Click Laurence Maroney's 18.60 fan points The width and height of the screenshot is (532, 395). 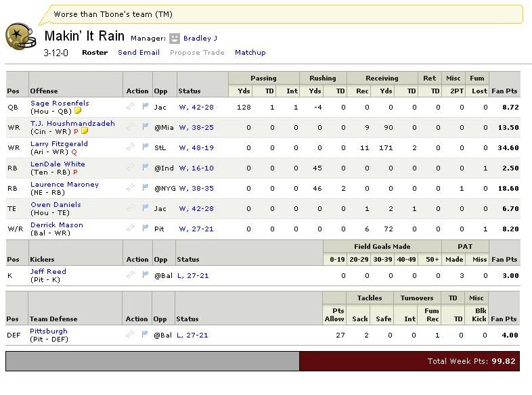point(508,189)
